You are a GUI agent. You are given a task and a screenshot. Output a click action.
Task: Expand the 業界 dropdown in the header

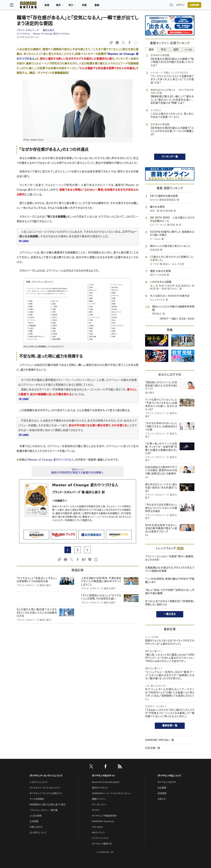click(59, 5)
